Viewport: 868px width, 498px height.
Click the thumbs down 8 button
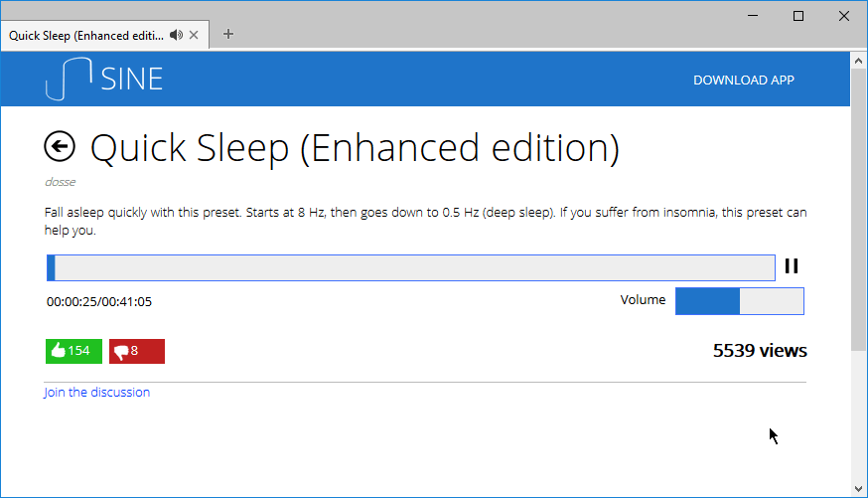[x=137, y=351]
